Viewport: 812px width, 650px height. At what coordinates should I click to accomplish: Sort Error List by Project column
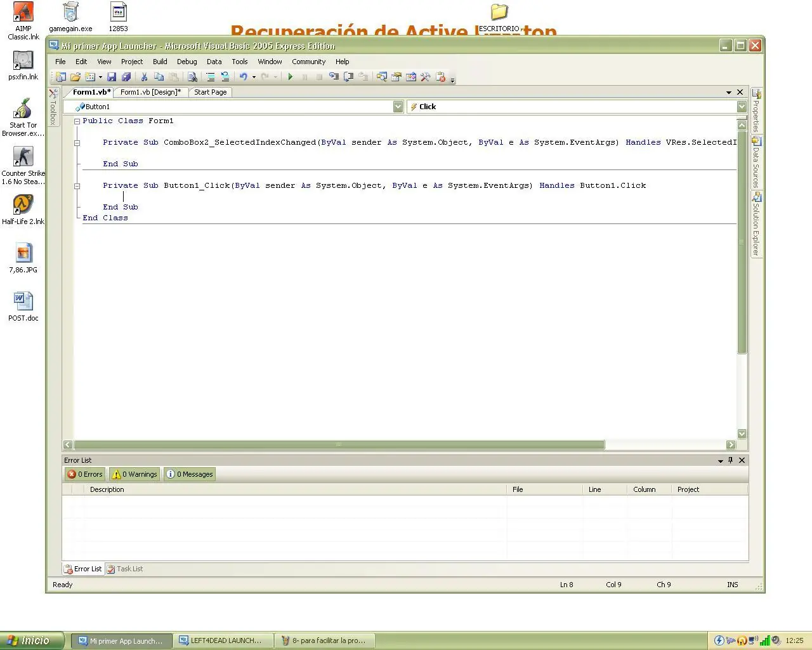[x=710, y=489]
